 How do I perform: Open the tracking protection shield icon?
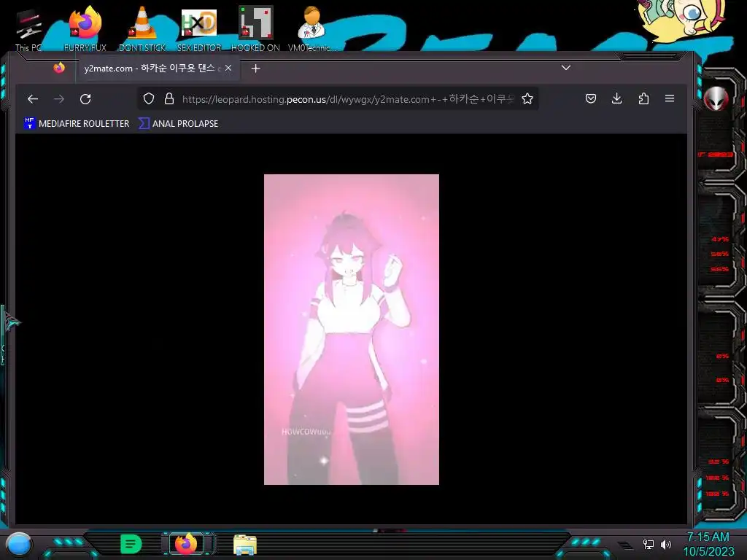(x=149, y=98)
